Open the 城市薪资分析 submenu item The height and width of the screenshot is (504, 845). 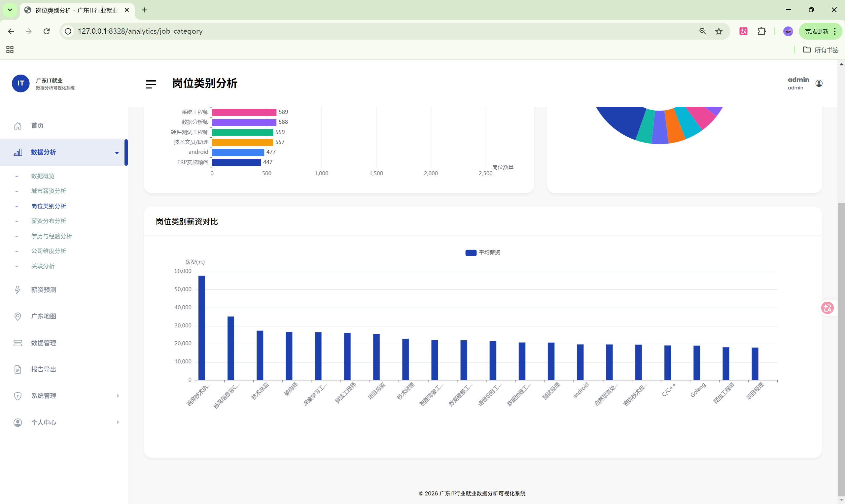(49, 191)
